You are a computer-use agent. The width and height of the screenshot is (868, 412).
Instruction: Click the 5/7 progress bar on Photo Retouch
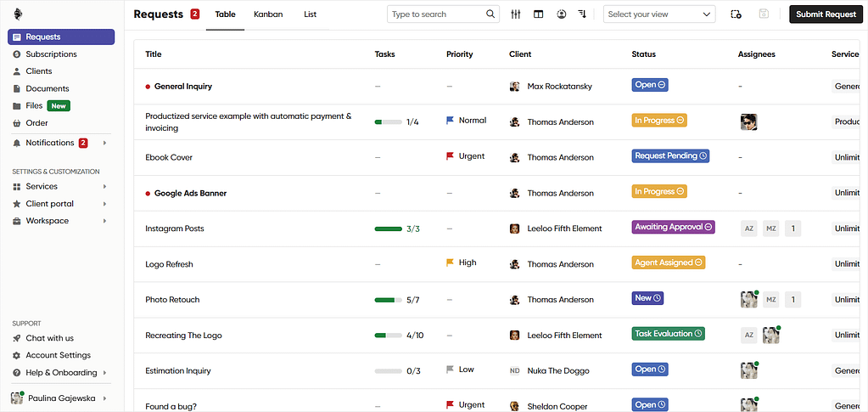pos(388,300)
